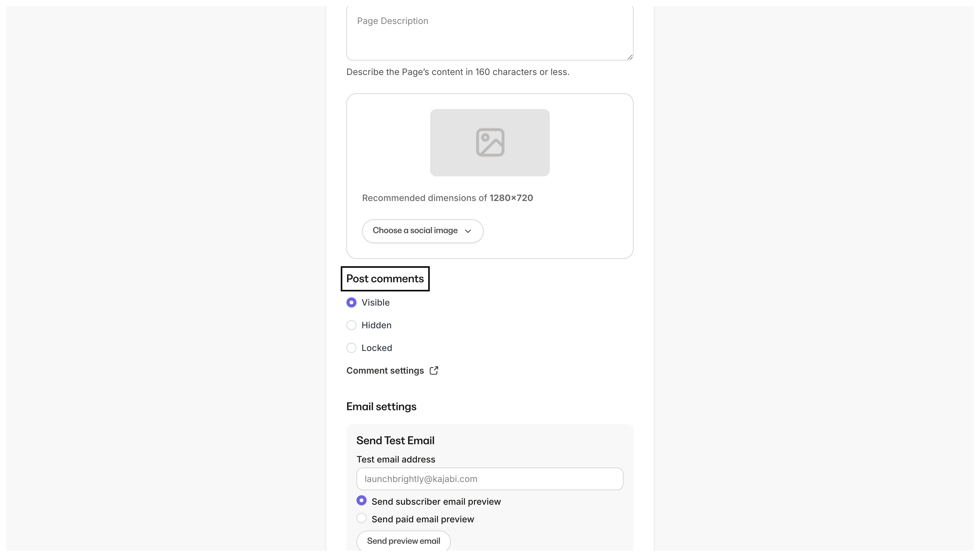
Task: Select the Visible post comments option
Action: 351,302
